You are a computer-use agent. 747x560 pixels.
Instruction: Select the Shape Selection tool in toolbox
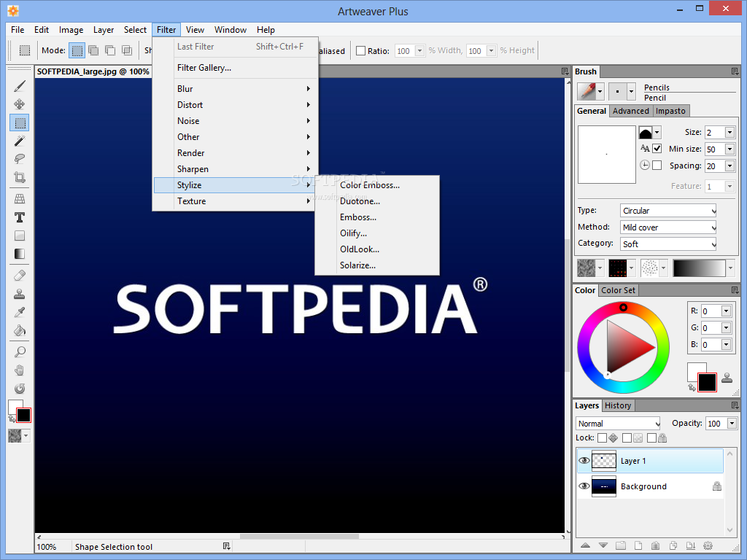(20, 122)
